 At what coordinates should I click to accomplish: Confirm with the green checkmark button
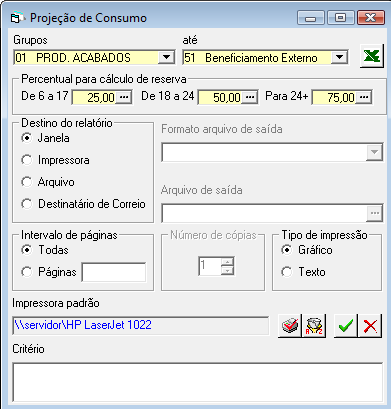[x=346, y=326]
